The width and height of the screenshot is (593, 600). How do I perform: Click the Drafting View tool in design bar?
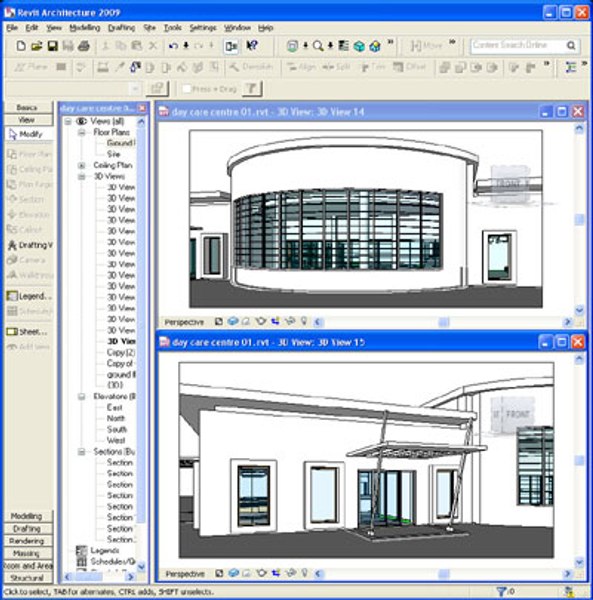29,245
